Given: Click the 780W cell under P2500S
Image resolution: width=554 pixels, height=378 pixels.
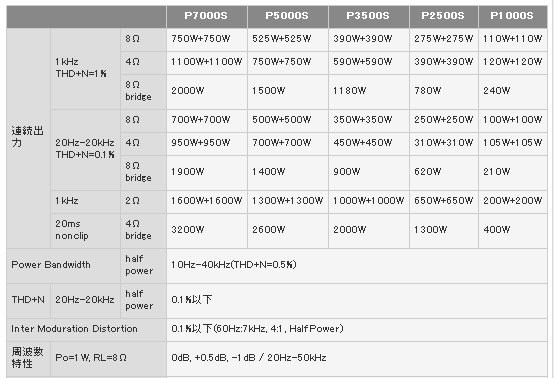Looking at the screenshot, I should (443, 92).
